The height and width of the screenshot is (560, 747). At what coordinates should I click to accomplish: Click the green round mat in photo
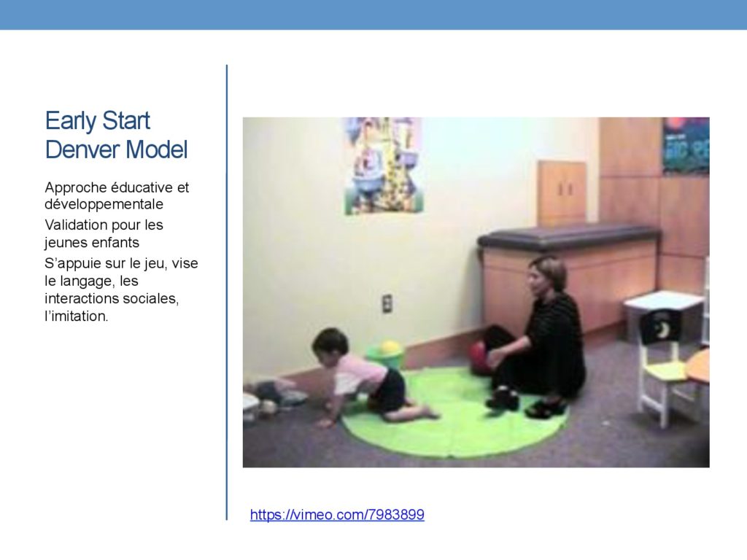tap(455, 412)
